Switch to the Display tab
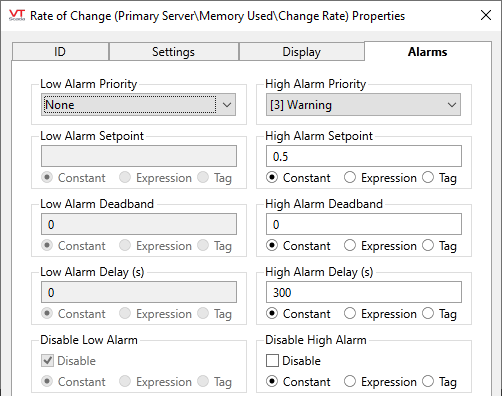502x396 pixels. click(301, 52)
